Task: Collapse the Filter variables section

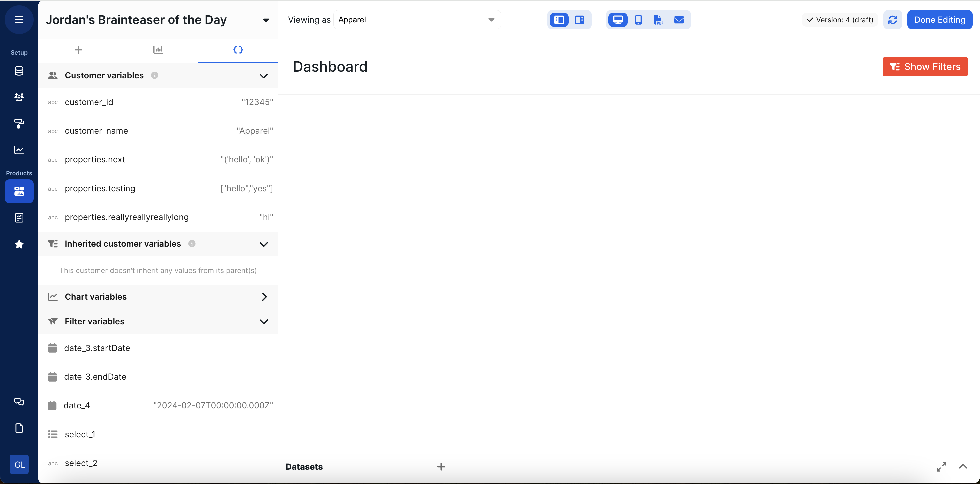Action: (264, 322)
